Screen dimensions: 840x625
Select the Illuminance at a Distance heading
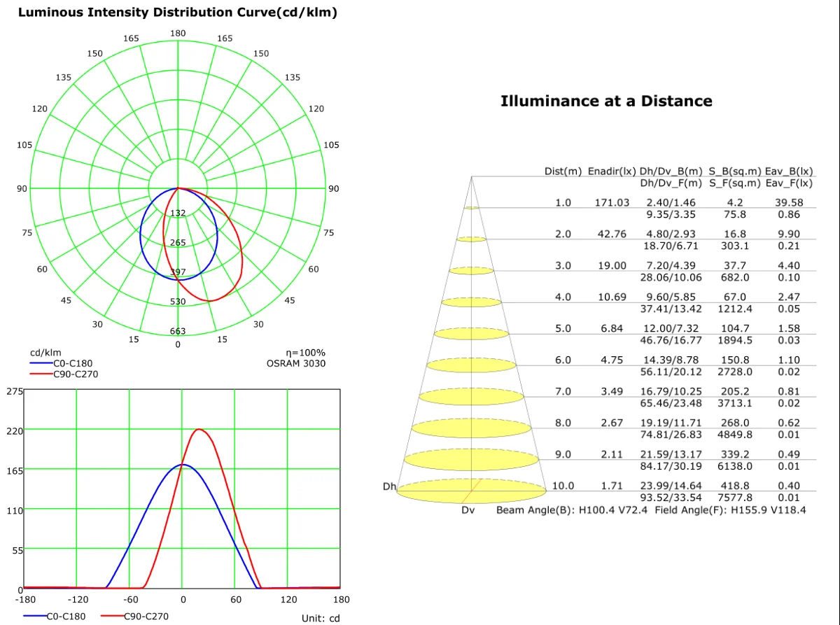tap(606, 101)
